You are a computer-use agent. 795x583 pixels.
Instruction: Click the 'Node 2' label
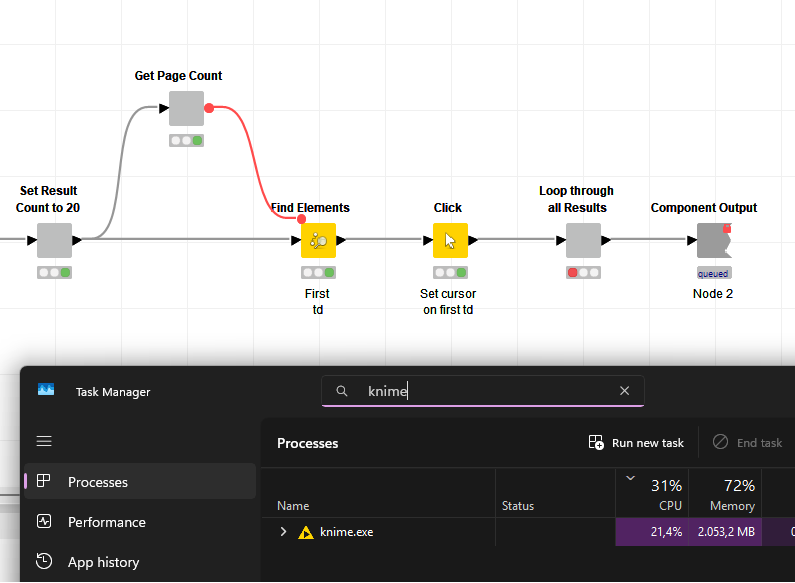tap(713, 294)
